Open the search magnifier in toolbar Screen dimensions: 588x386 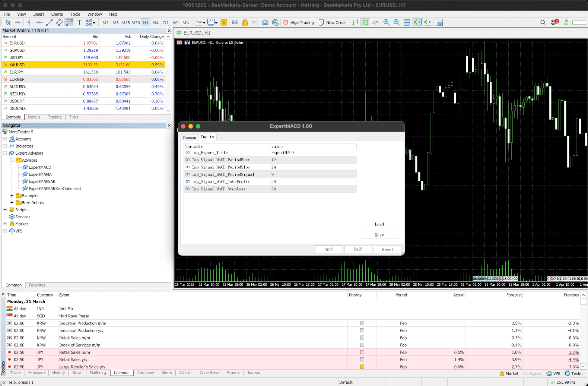pos(543,22)
